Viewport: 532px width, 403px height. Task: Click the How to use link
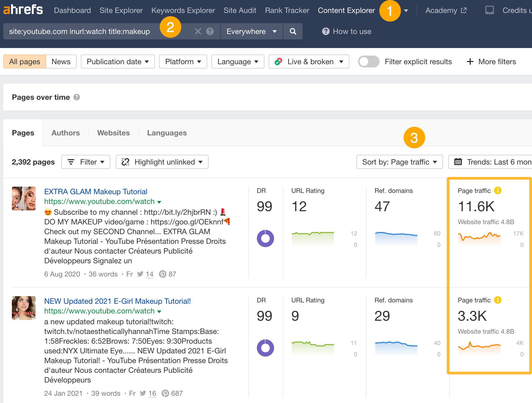[x=352, y=31]
